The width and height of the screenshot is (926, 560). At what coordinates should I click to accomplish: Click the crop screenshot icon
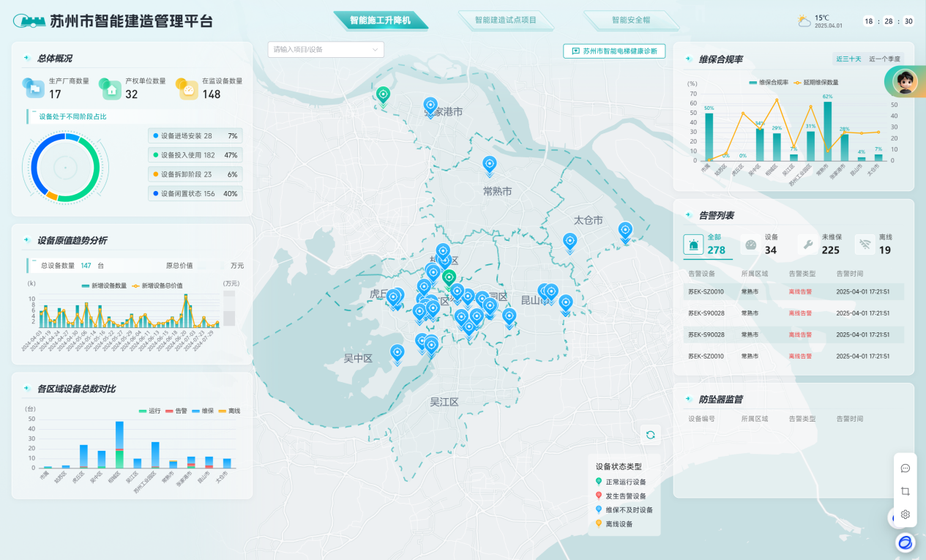tap(906, 491)
